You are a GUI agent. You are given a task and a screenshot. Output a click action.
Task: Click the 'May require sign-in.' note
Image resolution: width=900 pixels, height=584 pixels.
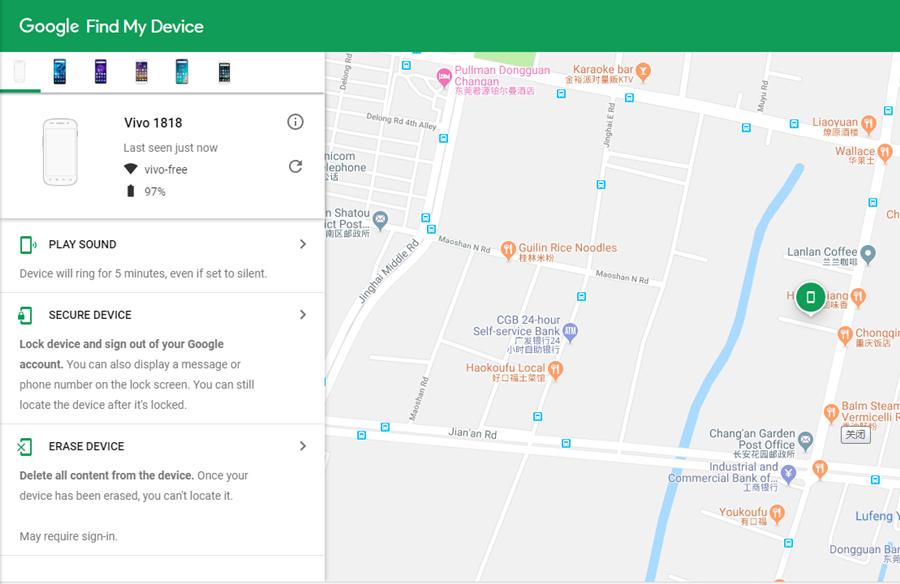click(68, 536)
